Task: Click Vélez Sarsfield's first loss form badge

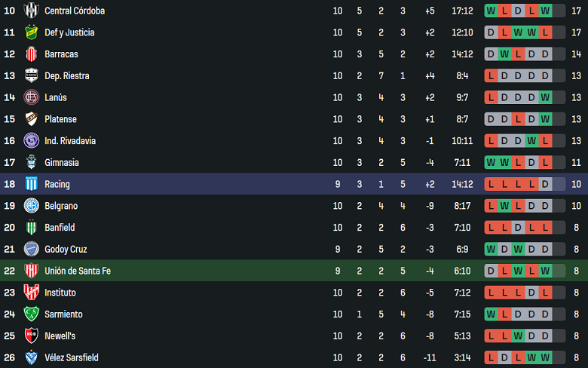Action: click(x=492, y=357)
